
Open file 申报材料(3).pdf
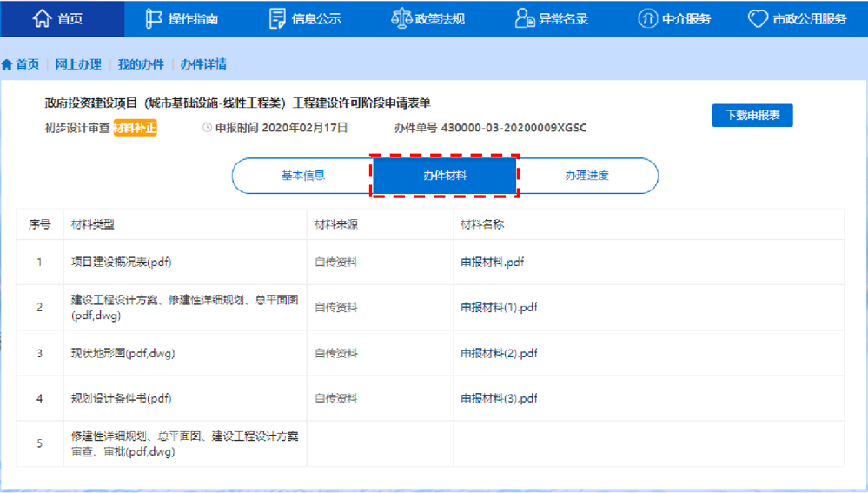[x=499, y=398]
